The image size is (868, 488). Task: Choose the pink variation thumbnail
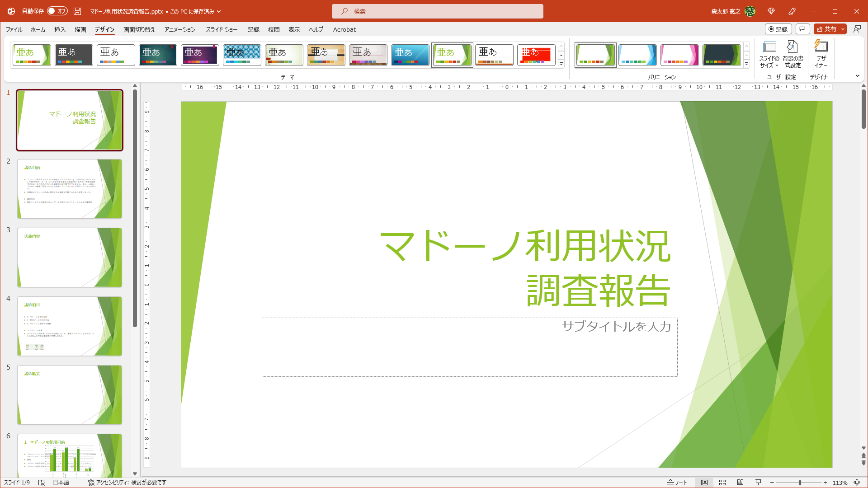[x=679, y=55]
